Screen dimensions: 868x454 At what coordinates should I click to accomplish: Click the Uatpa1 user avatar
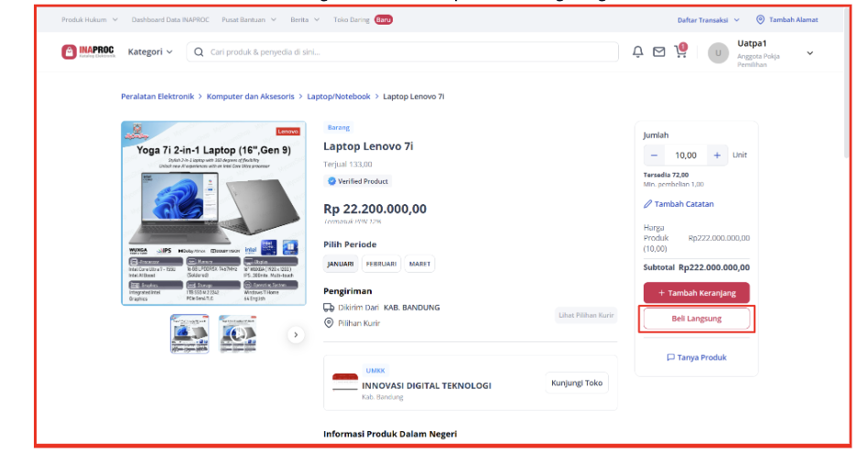(x=718, y=53)
